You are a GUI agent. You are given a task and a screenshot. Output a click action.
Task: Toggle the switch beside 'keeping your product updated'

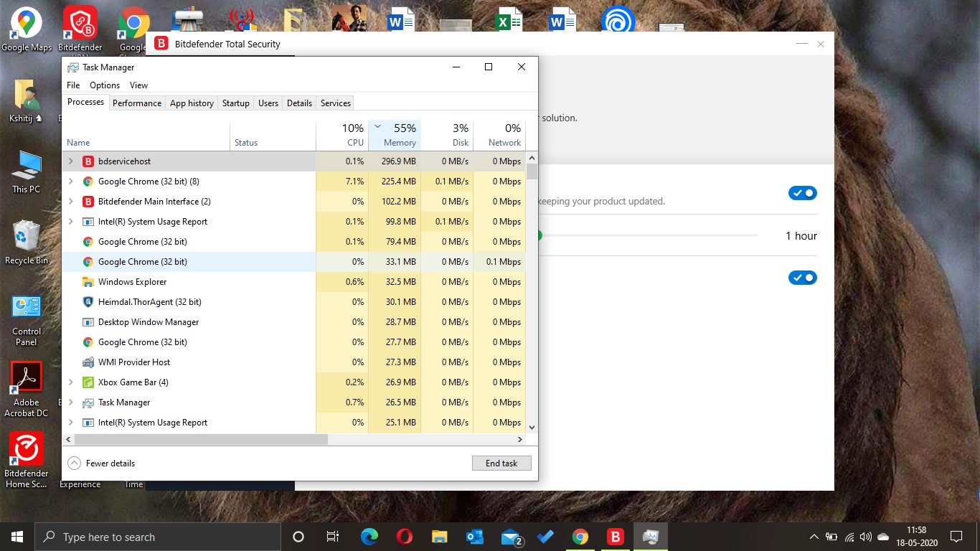pyautogui.click(x=802, y=193)
